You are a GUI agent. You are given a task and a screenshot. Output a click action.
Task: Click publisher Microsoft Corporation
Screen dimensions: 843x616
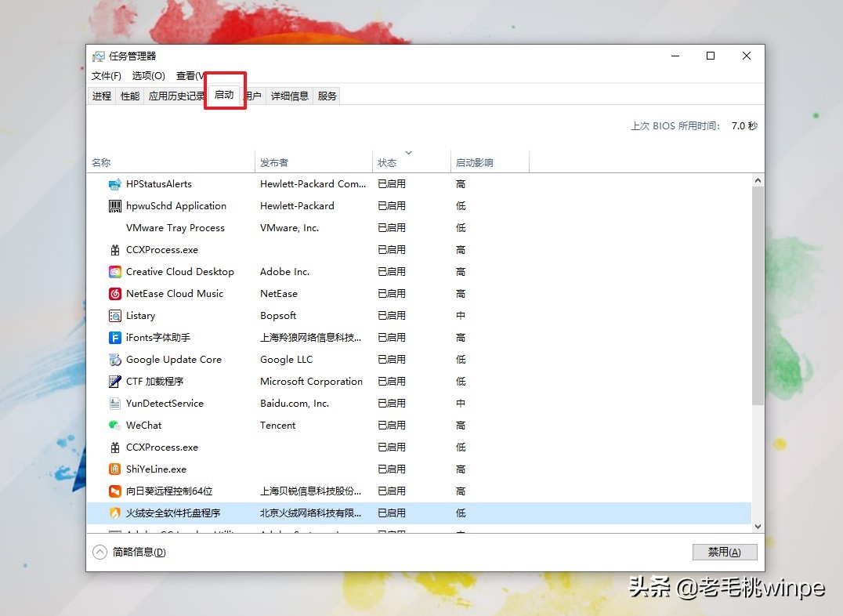tap(311, 382)
